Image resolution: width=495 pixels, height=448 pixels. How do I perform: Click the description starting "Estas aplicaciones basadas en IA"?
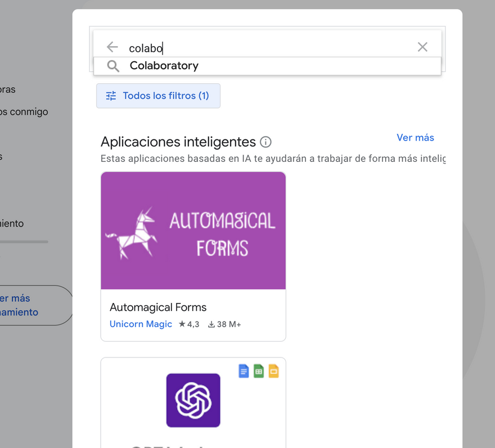point(273,159)
